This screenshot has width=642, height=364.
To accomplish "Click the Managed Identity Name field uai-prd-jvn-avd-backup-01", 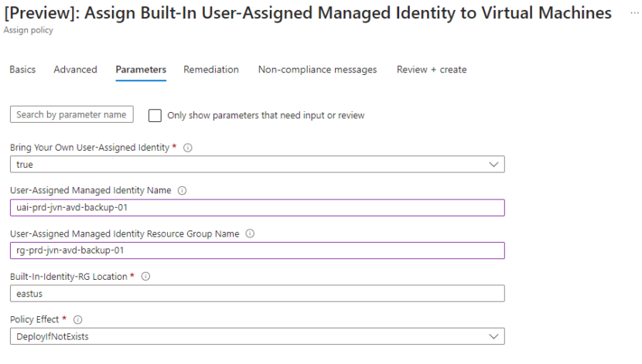I will coord(257,208).
